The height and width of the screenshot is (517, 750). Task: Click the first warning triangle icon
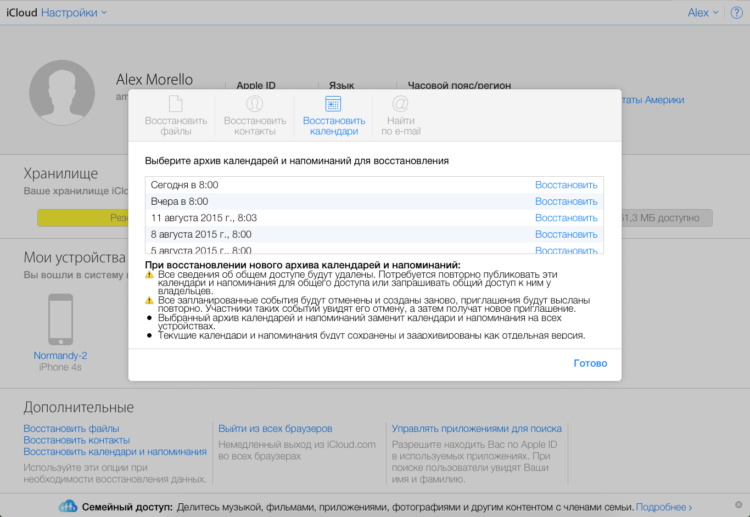click(149, 275)
